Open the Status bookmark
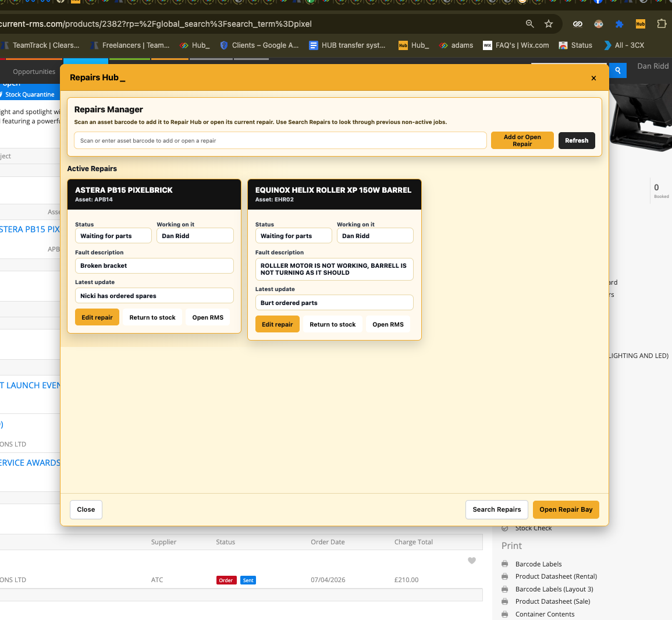The width and height of the screenshot is (672, 620). (x=575, y=45)
